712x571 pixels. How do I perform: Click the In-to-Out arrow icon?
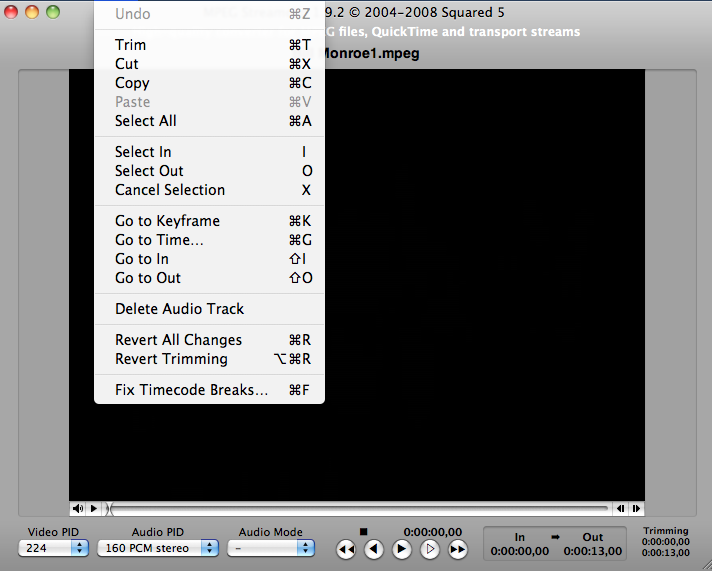[x=556, y=537]
